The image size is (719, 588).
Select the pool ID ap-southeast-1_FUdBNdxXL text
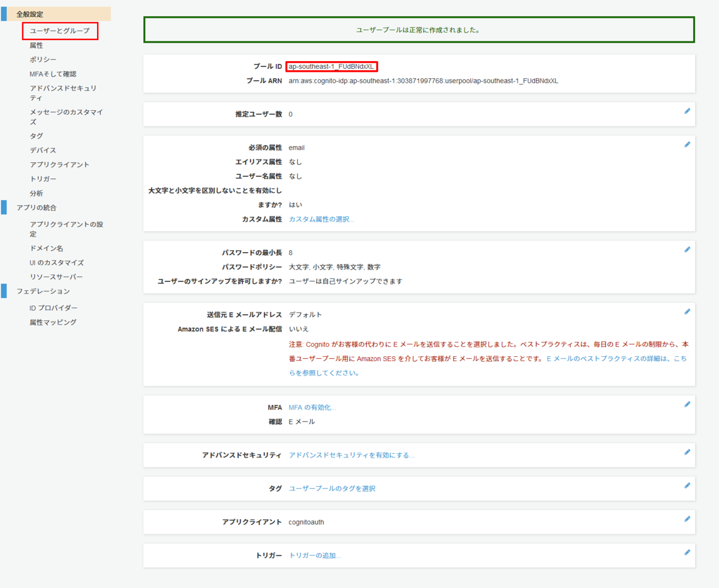[331, 66]
